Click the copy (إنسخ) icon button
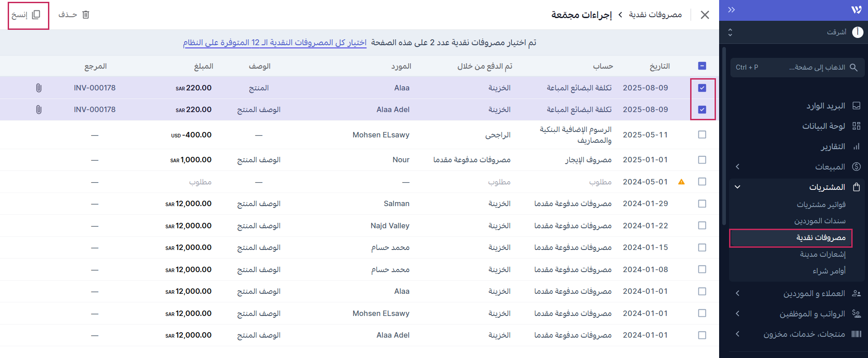This screenshot has width=868, height=358. click(x=36, y=15)
